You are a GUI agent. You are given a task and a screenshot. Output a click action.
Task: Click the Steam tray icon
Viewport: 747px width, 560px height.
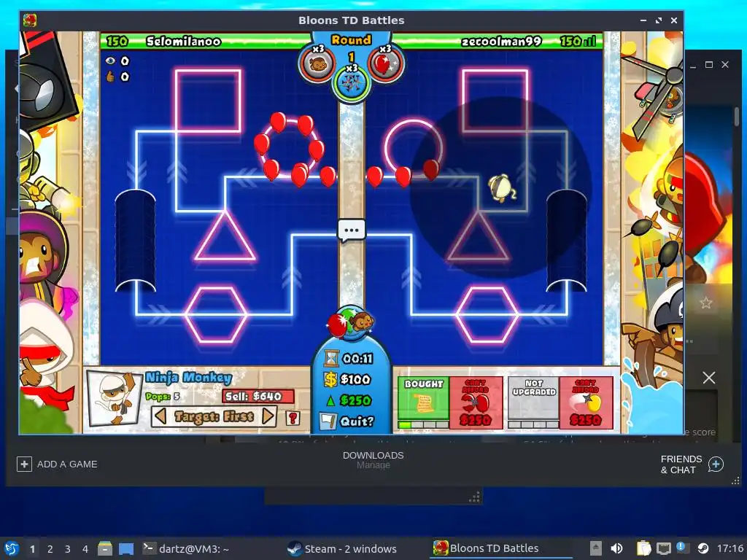(703, 548)
